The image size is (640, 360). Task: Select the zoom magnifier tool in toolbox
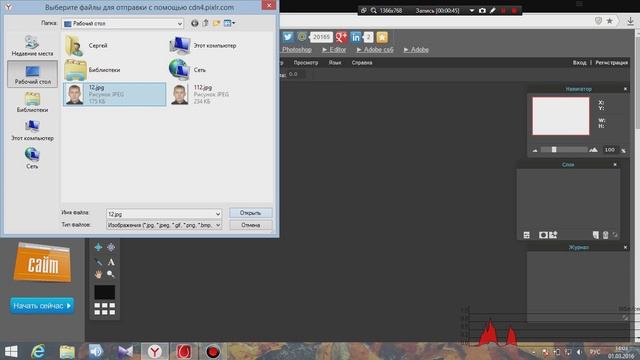pyautogui.click(x=111, y=274)
